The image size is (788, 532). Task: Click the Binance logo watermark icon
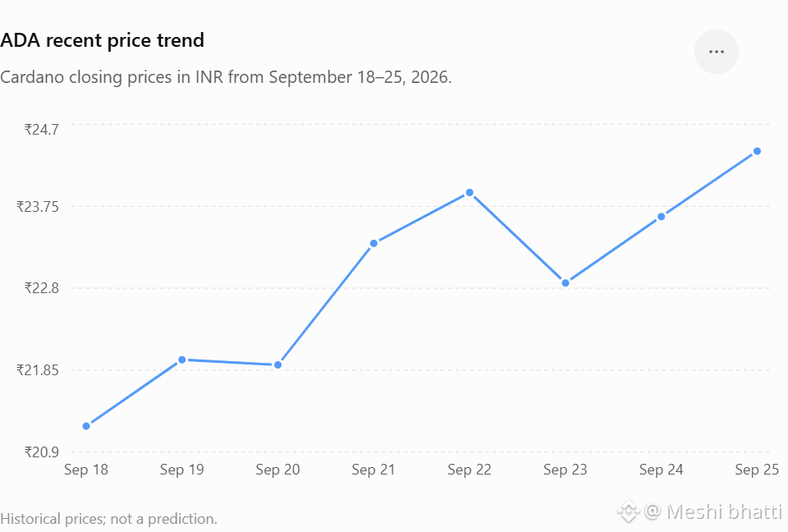click(x=628, y=511)
